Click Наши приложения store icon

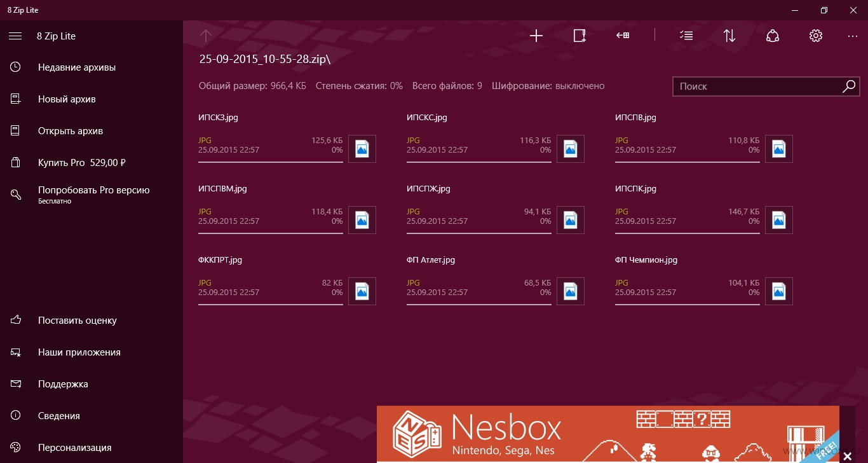tap(15, 352)
